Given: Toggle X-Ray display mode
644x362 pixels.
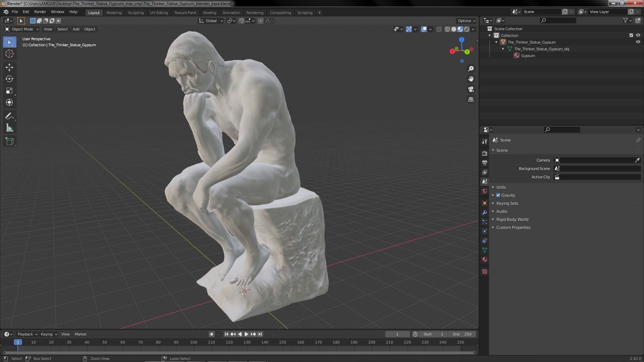Looking at the screenshot, I should [439, 29].
